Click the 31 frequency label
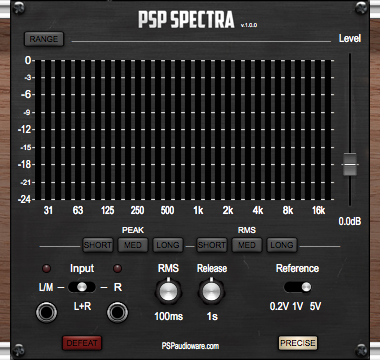Viewport: 380px width, 360px height. click(x=48, y=211)
